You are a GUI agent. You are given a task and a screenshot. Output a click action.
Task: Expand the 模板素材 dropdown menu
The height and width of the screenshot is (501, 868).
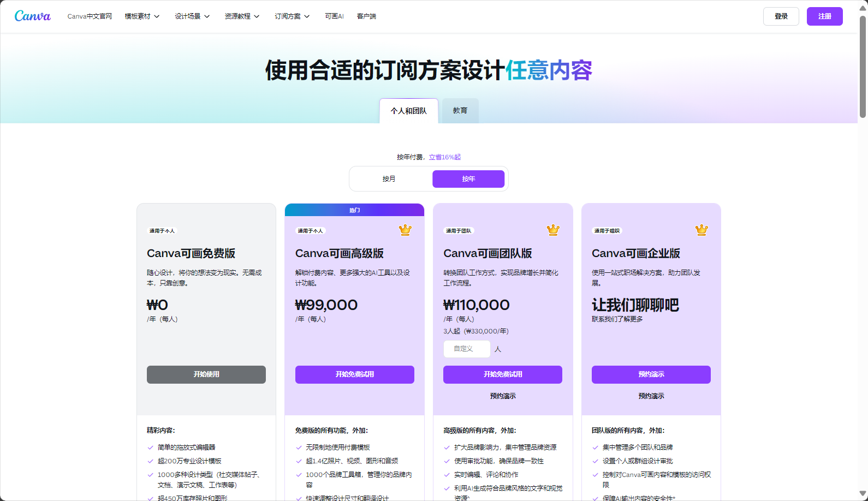click(142, 16)
